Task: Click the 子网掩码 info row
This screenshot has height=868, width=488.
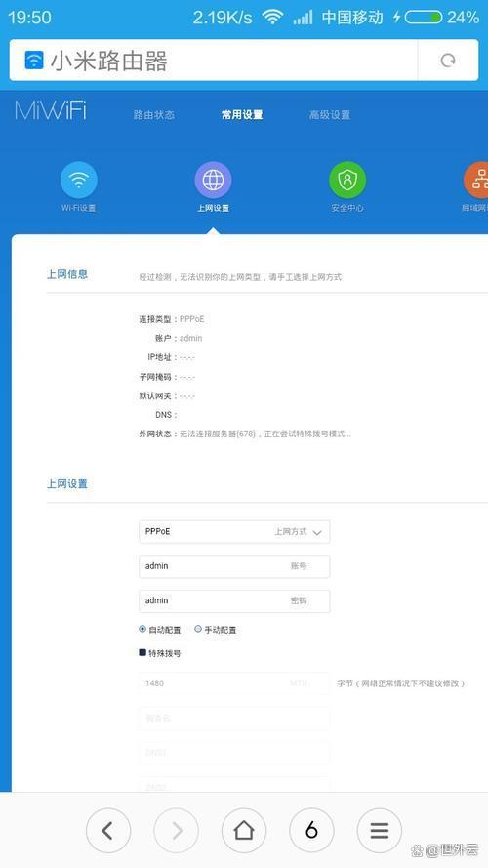Action: [167, 377]
